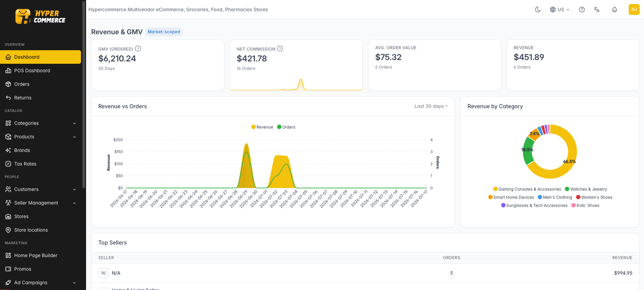Click the sidebar vertical scrollbar
The width and height of the screenshot is (644, 290).
(84, 95)
